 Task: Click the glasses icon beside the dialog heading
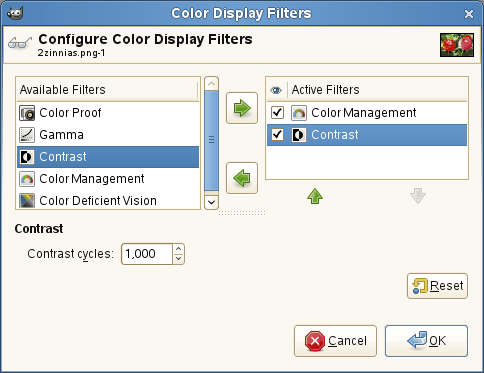(20, 43)
